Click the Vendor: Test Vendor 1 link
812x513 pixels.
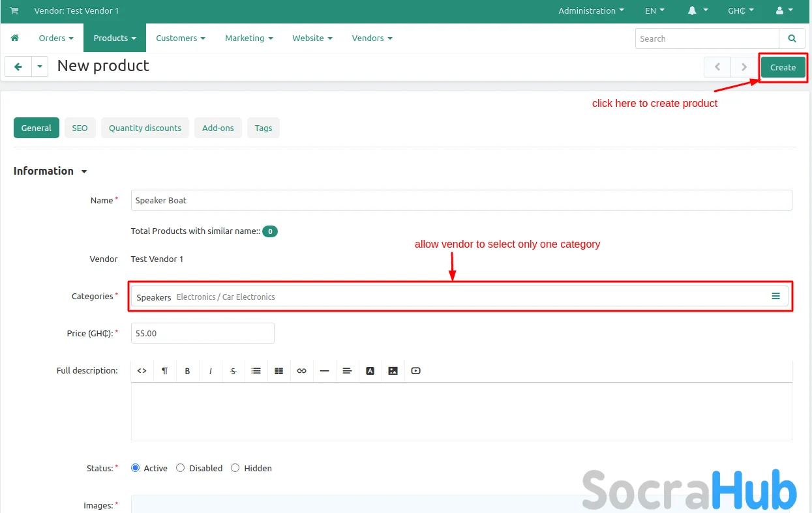pyautogui.click(x=76, y=11)
